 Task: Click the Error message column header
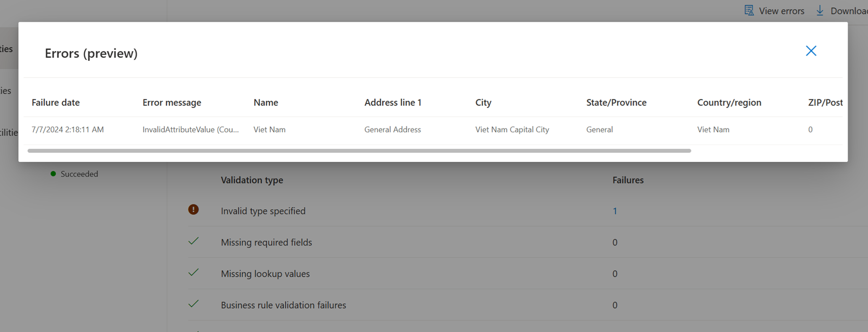coord(172,103)
